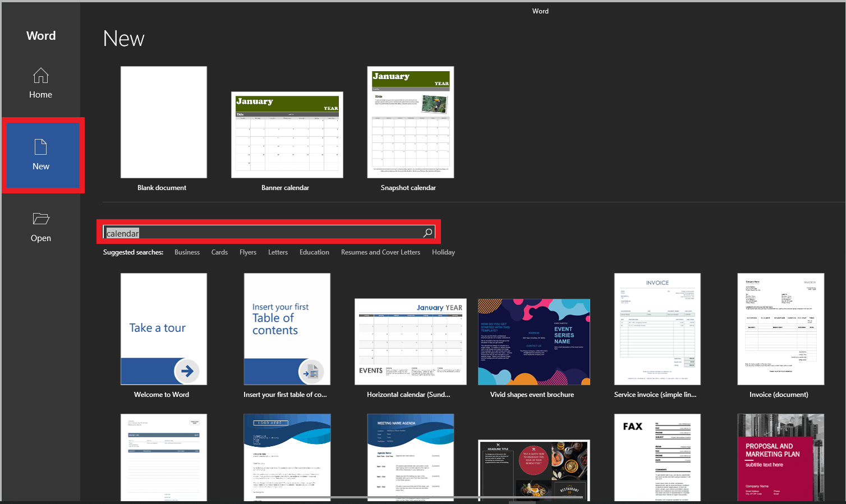Click the Word title in the sidebar
Viewport: 846px width, 504px height.
(x=41, y=35)
